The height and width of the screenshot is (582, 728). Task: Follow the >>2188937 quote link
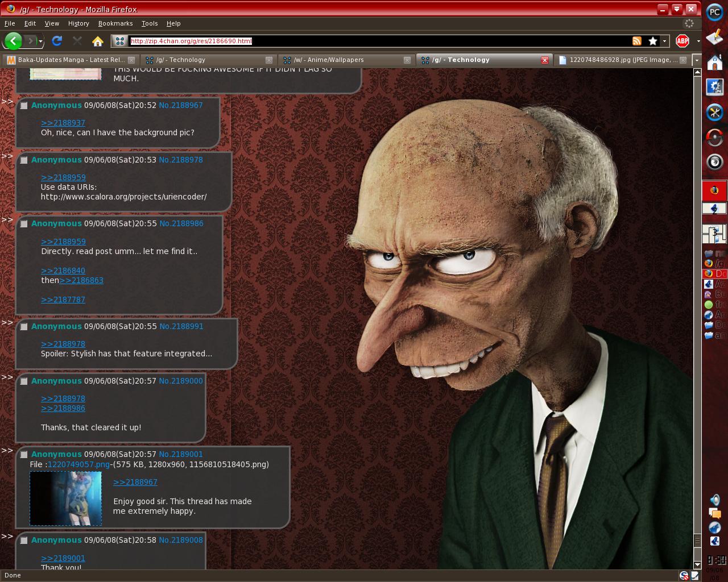coord(63,123)
